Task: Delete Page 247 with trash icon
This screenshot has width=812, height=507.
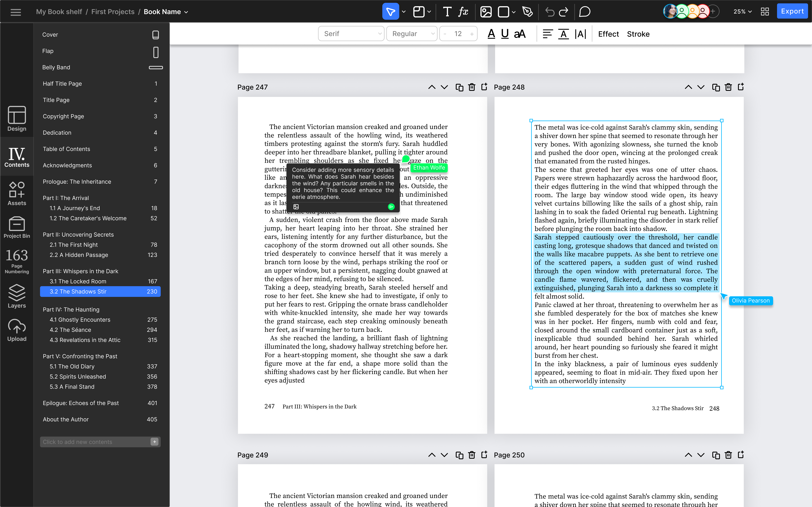Action: 472,87
